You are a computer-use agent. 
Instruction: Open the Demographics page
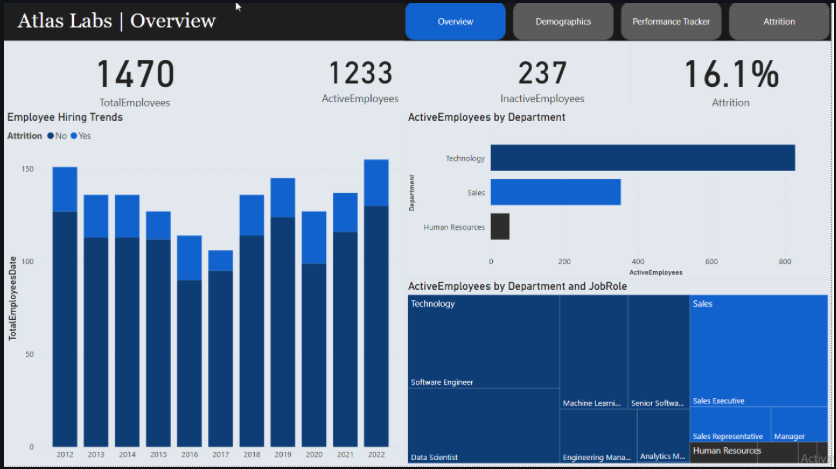tap(563, 21)
